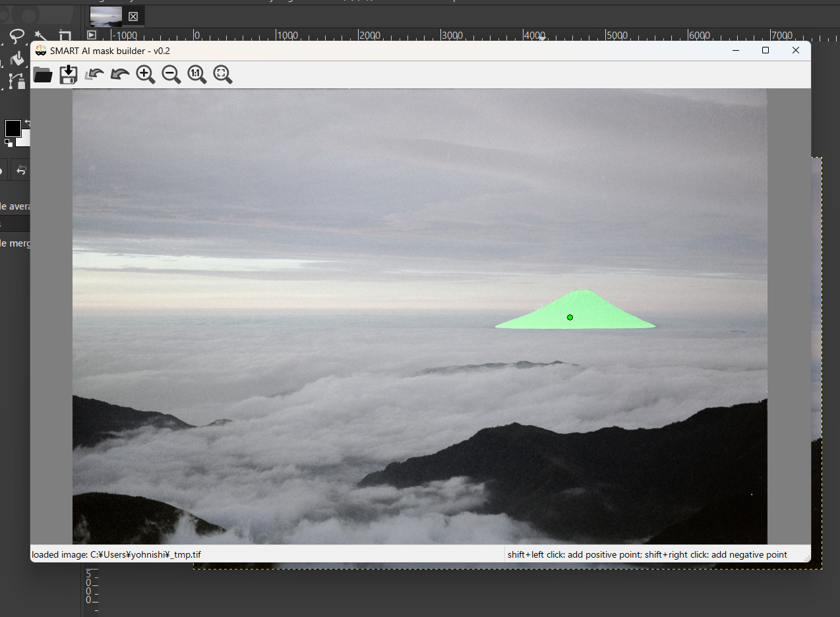The width and height of the screenshot is (840, 617).
Task: Fit the image to the window
Action: click(x=222, y=74)
